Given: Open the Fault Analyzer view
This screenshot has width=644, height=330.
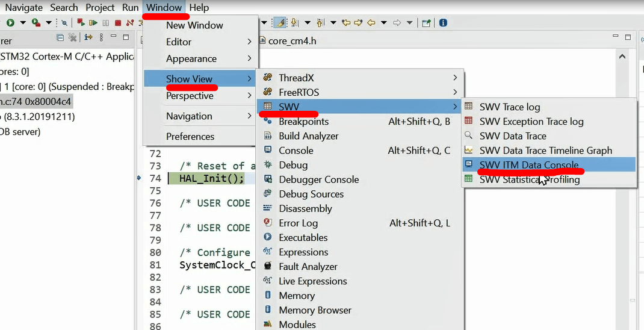Looking at the screenshot, I should tap(360, 267).
